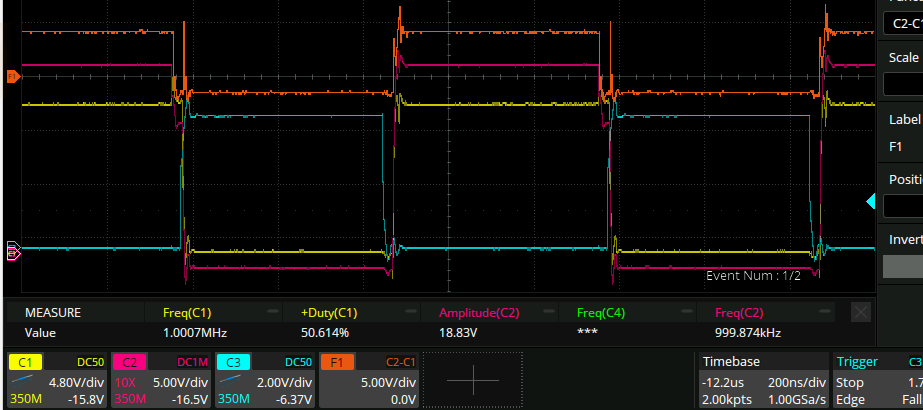Open the Trigger settings box
This screenshot has height=410, width=923.
click(876, 380)
